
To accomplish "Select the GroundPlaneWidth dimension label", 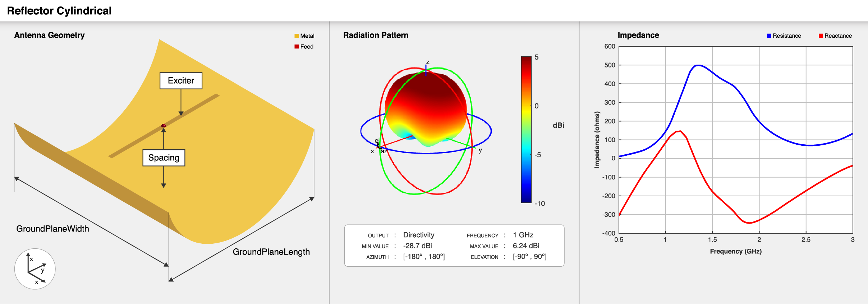I will coord(52,229).
